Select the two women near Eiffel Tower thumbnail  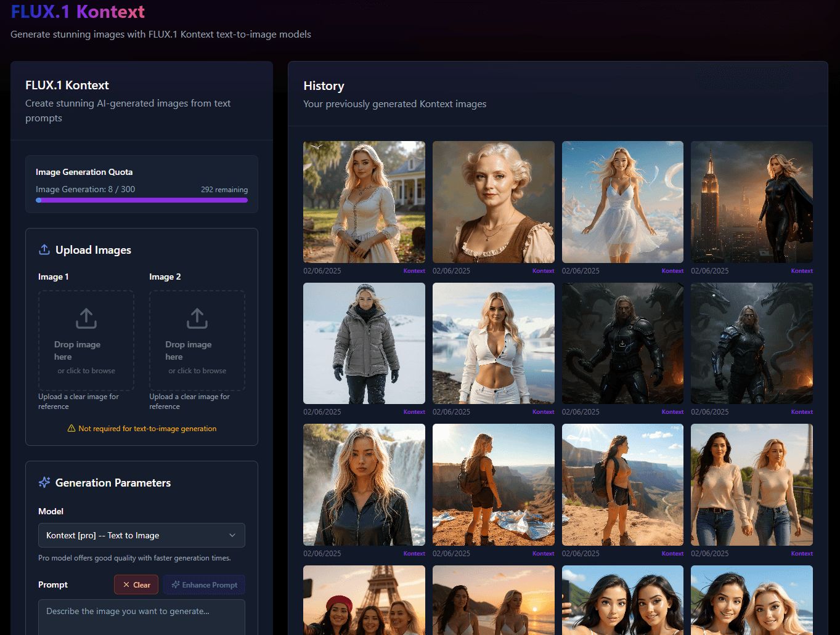751,484
